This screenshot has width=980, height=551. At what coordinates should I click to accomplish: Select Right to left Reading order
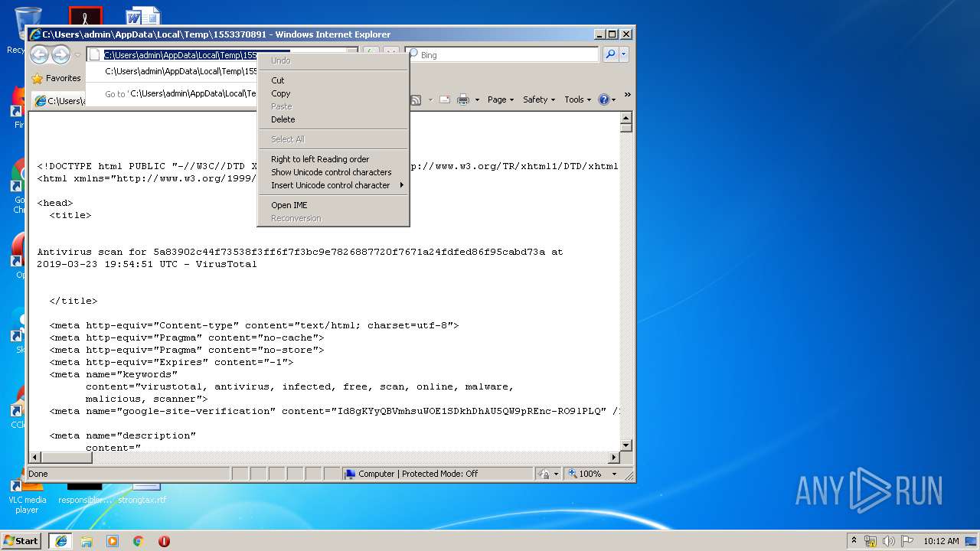pyautogui.click(x=332, y=159)
